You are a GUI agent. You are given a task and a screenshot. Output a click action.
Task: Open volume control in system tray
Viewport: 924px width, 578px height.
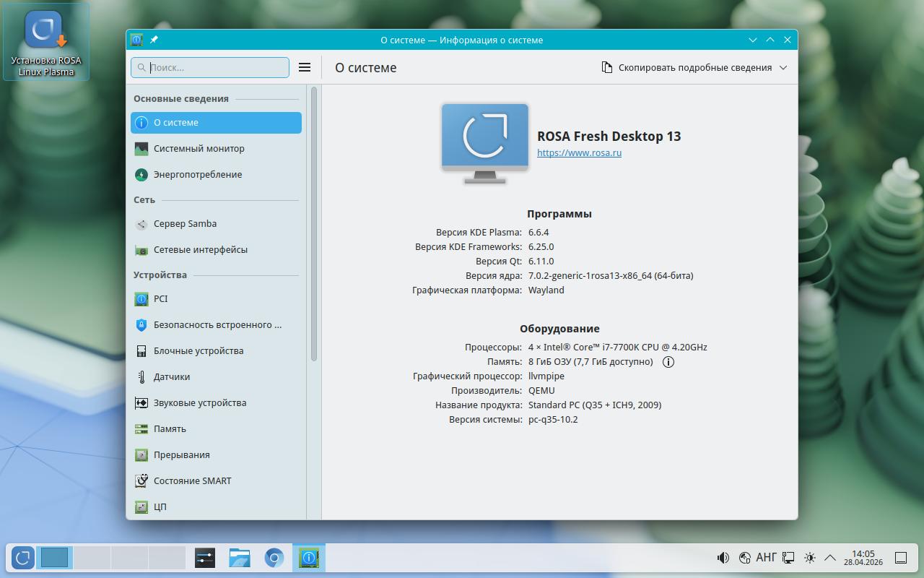(x=723, y=558)
